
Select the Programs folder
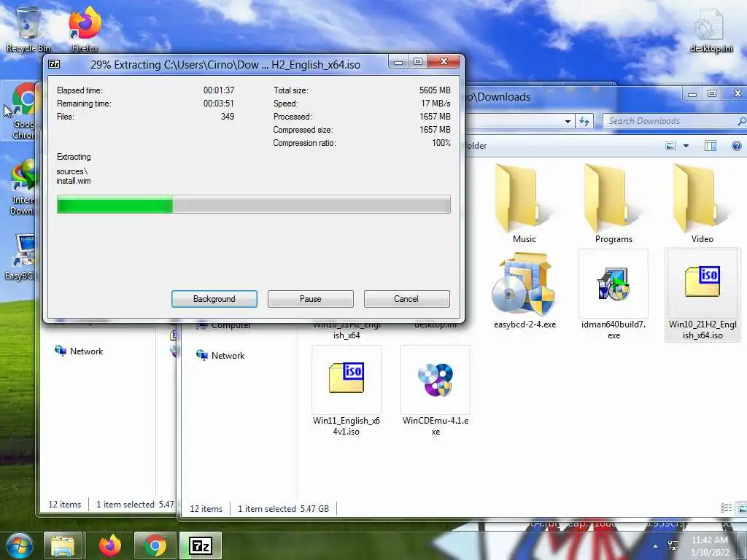[614, 204]
